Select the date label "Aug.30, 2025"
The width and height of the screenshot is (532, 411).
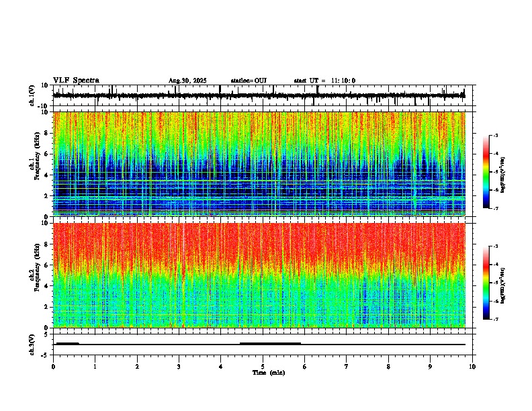pyautogui.click(x=187, y=81)
